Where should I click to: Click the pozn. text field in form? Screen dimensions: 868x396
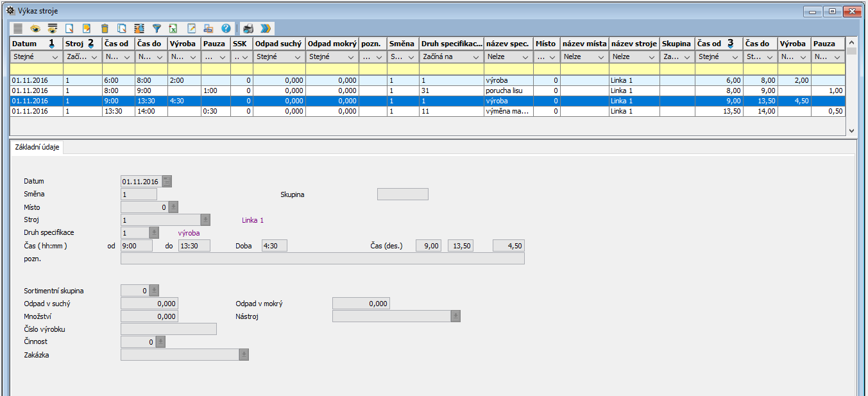[322, 259]
